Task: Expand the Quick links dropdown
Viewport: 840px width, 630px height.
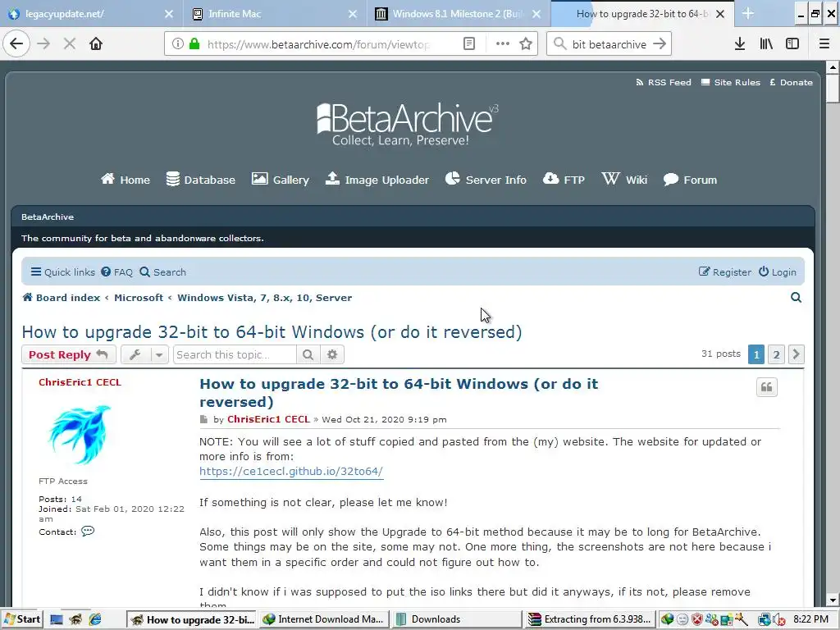Action: coord(62,272)
